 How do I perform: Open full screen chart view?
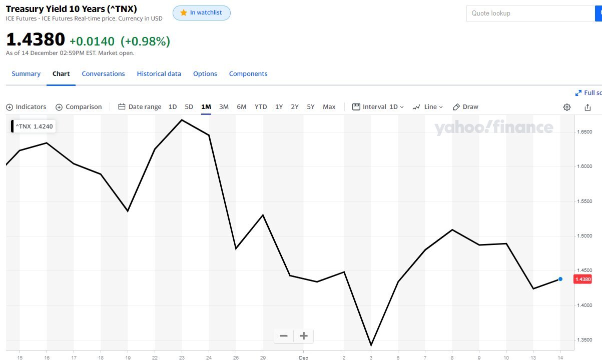pyautogui.click(x=588, y=93)
